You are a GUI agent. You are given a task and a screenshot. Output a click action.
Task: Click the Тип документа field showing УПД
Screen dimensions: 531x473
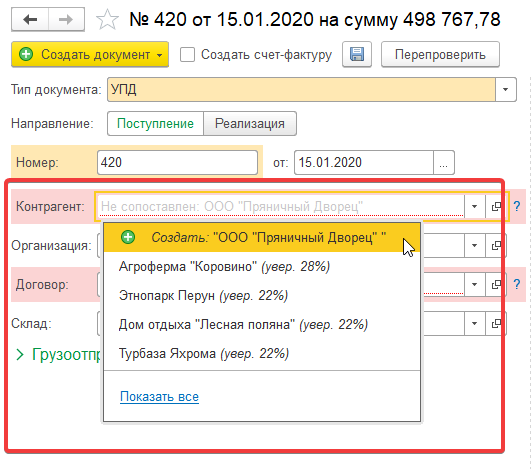[x=301, y=89]
